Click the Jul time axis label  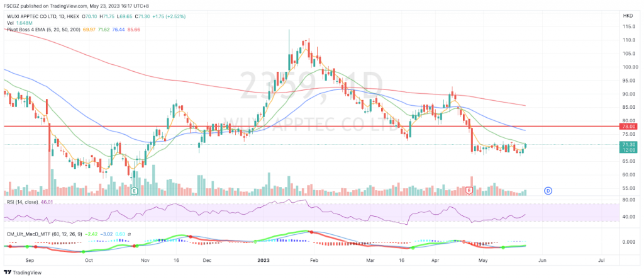click(601, 261)
